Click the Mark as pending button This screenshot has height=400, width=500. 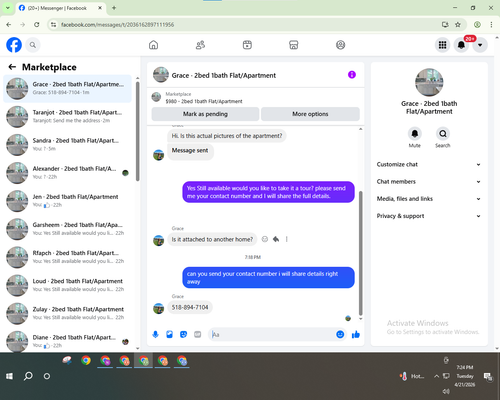(x=205, y=114)
